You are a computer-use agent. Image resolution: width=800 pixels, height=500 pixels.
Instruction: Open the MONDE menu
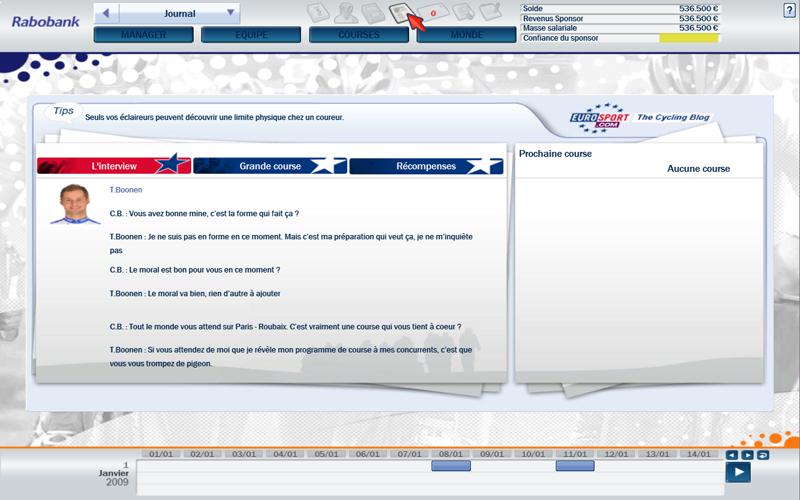tap(466, 35)
